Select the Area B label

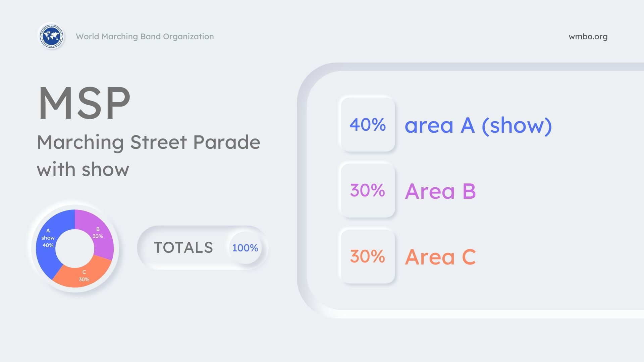tap(440, 191)
